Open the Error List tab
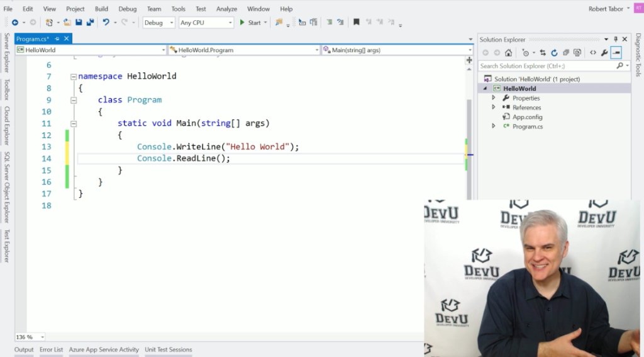Image resolution: width=644 pixels, height=357 pixels. [x=52, y=349]
